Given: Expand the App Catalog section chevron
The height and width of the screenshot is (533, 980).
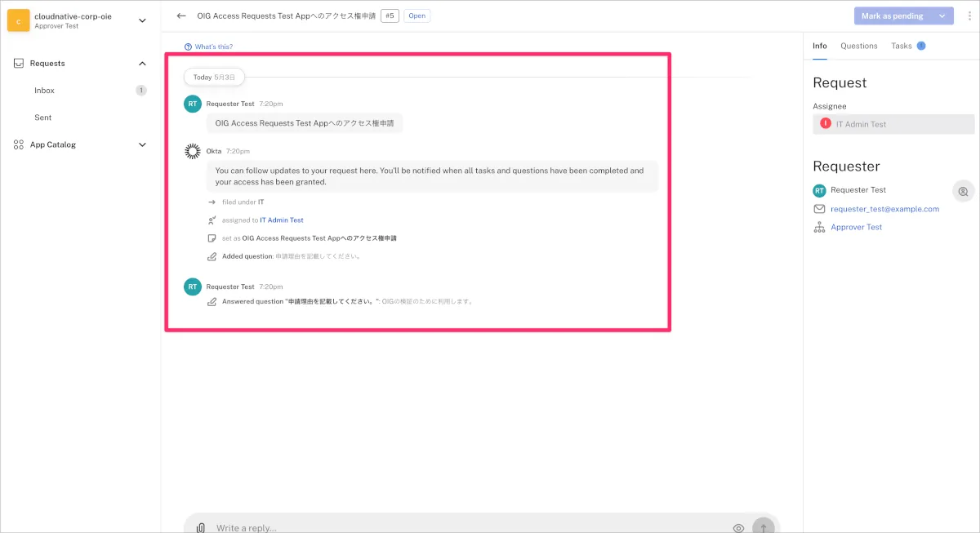Looking at the screenshot, I should click(143, 144).
